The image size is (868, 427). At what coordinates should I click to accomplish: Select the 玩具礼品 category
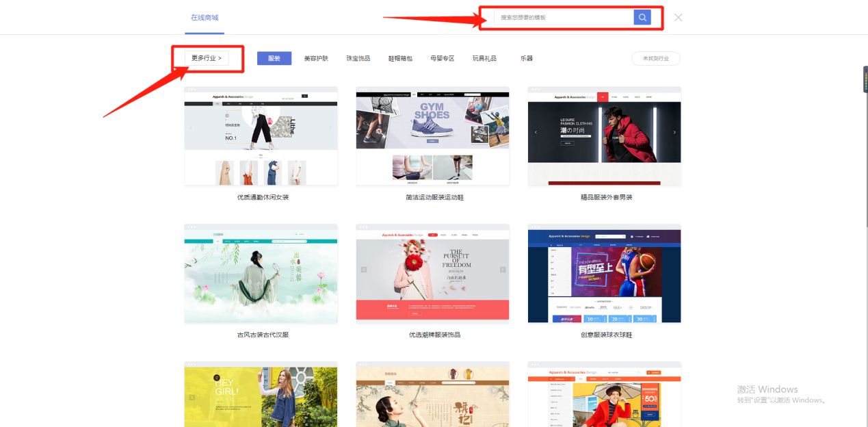(x=484, y=58)
